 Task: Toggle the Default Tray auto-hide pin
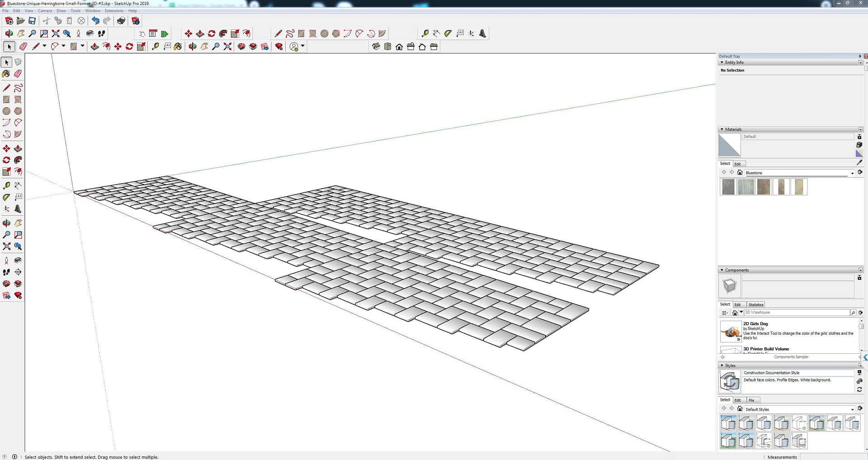coord(859,57)
